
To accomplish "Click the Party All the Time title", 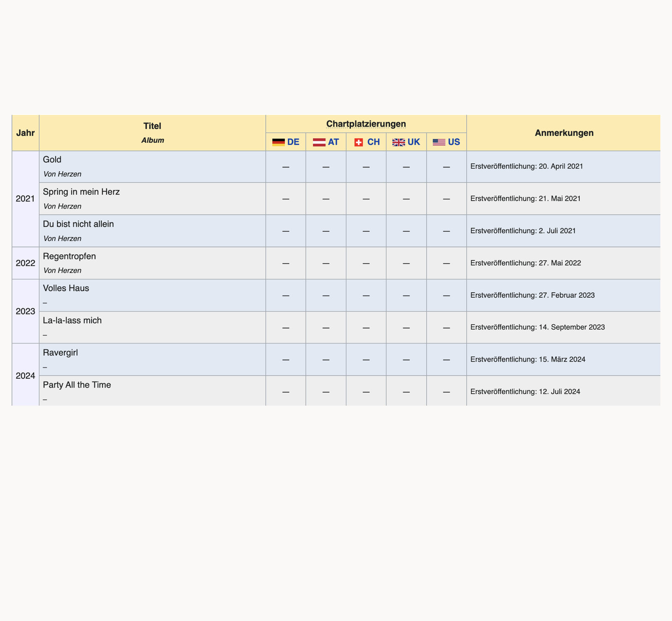I will coord(77,385).
